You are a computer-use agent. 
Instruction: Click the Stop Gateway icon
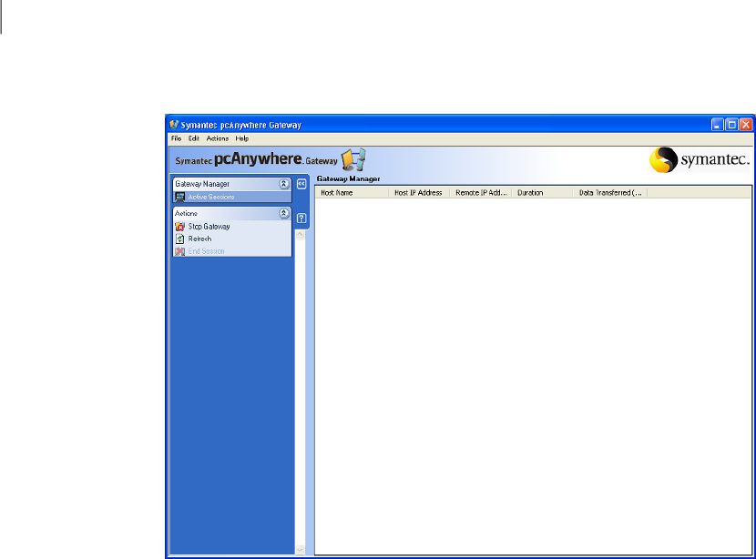[x=179, y=226]
